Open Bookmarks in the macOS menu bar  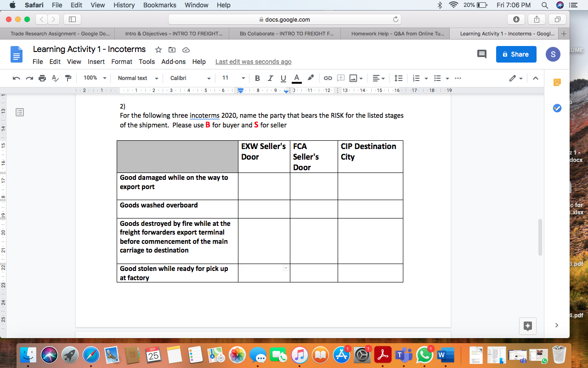point(160,5)
